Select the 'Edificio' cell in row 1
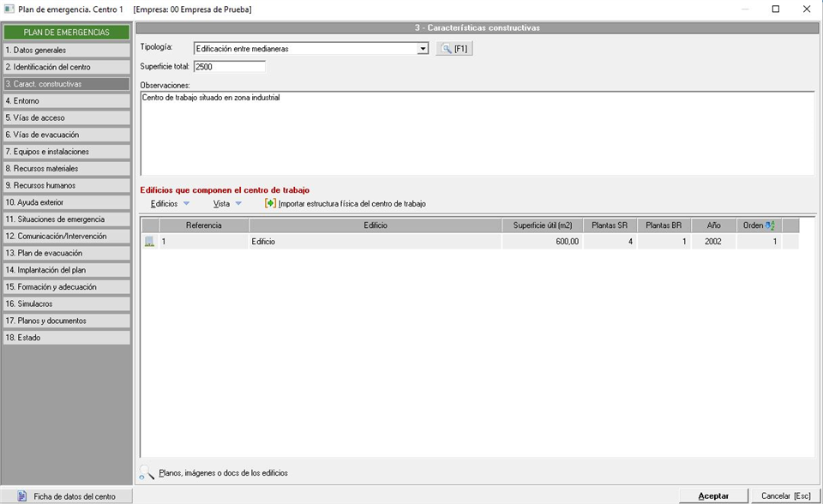823x504 pixels. [x=375, y=242]
